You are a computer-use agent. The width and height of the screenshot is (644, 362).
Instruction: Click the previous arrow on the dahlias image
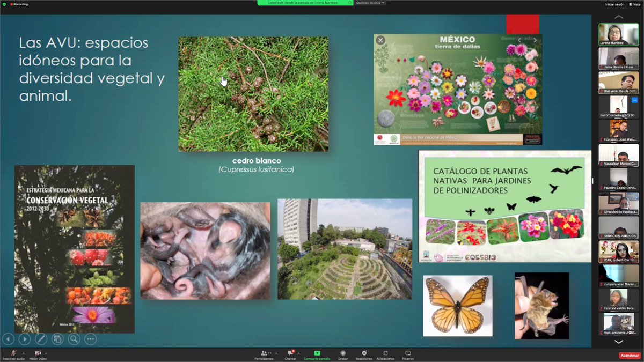point(519,40)
